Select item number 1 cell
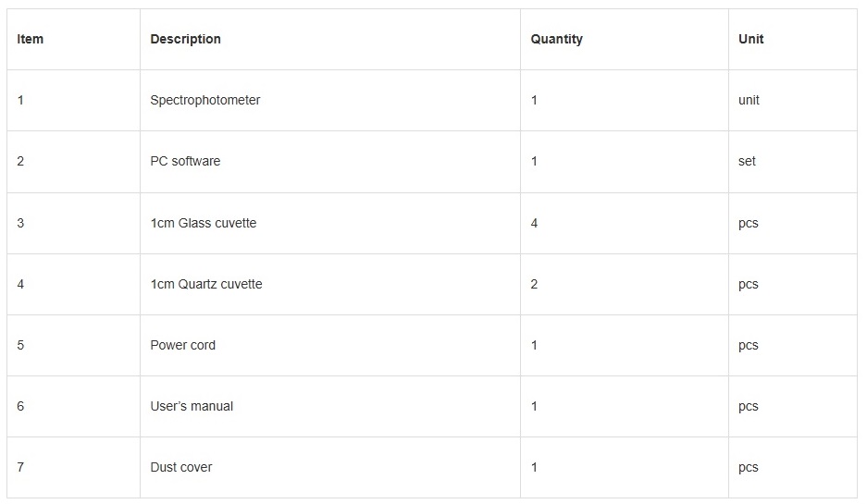This screenshot has height=504, width=867. click(20, 100)
